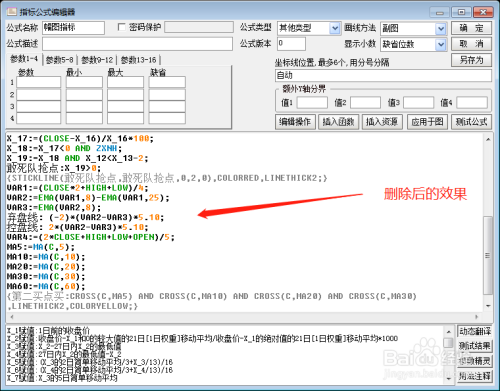Image resolution: width=500 pixels, height=391 pixels.
Task: Minimize the formula editor window
Action: 439,12
